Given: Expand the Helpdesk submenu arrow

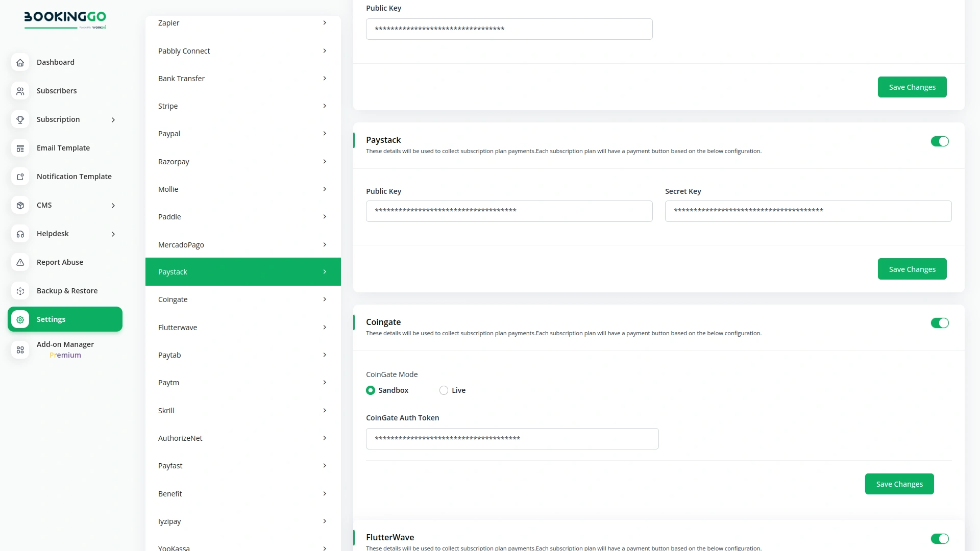Looking at the screenshot, I should pyautogui.click(x=113, y=234).
